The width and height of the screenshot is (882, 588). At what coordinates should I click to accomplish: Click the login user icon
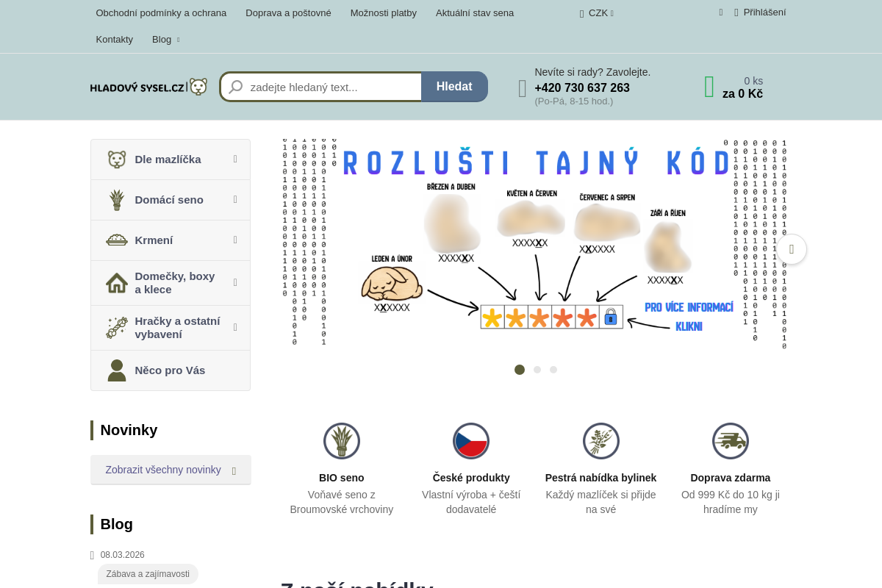pyautogui.click(x=736, y=12)
